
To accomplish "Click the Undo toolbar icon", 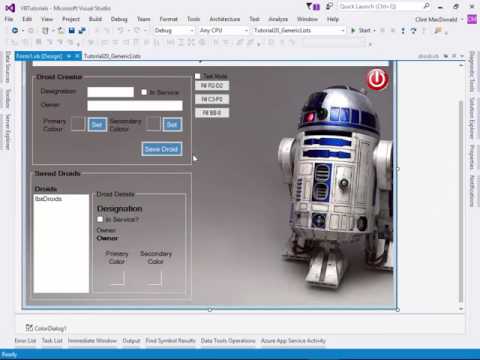I will click(120, 30).
